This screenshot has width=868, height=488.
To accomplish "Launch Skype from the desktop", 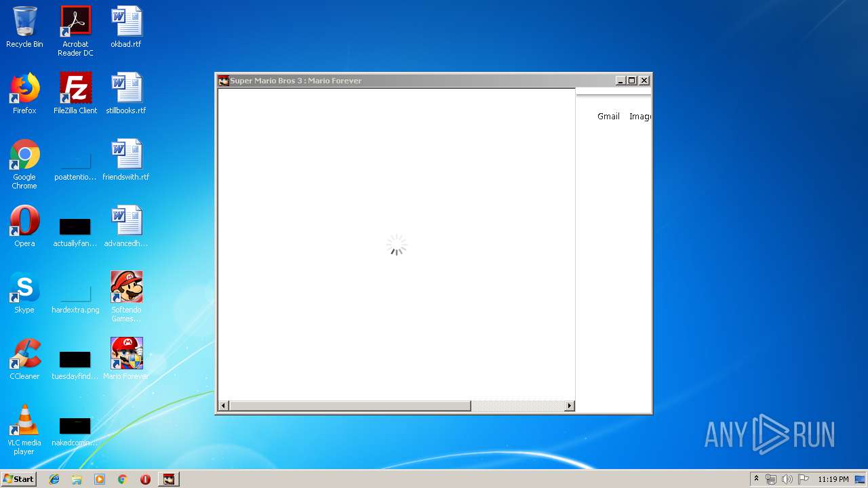I will 24,293.
